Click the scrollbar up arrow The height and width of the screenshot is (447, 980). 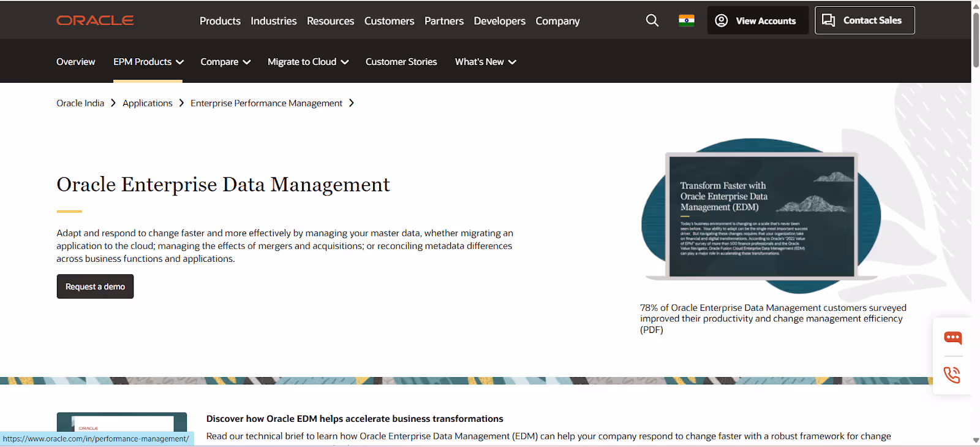976,6
